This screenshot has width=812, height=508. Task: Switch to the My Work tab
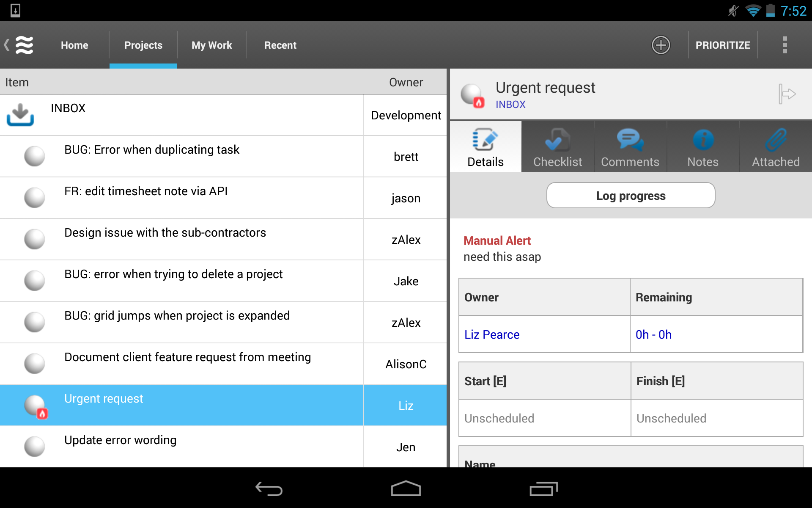(x=211, y=45)
